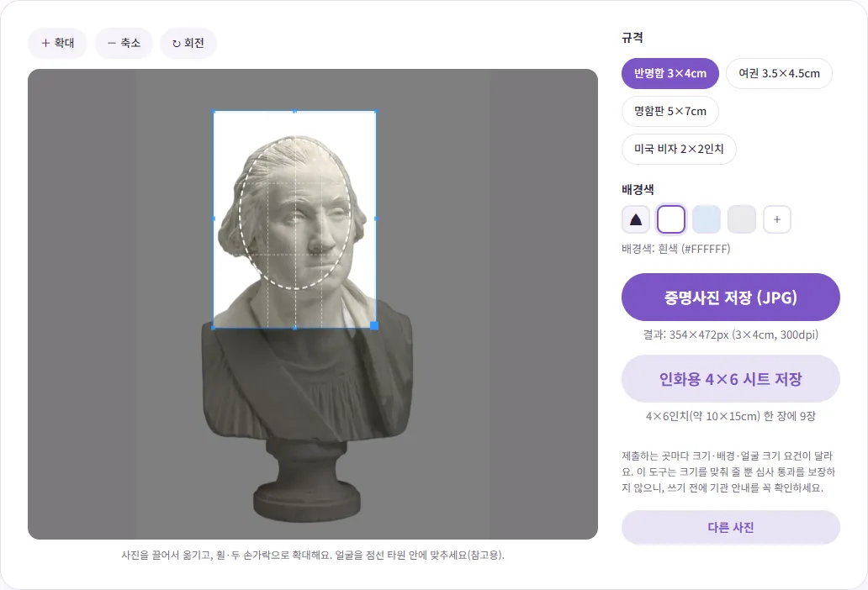Click the 배경색 section heading
Viewport: 868px width, 590px height.
point(638,190)
